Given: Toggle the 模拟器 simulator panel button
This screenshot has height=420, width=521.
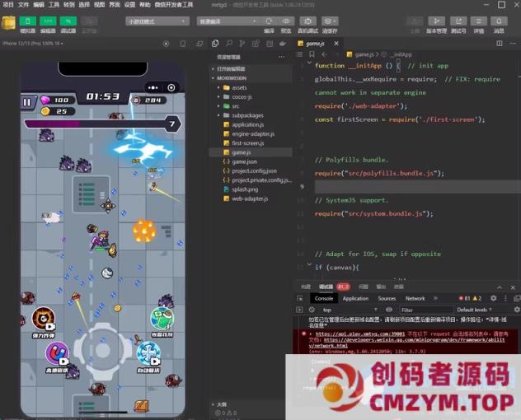Looking at the screenshot, I should tap(27, 21).
